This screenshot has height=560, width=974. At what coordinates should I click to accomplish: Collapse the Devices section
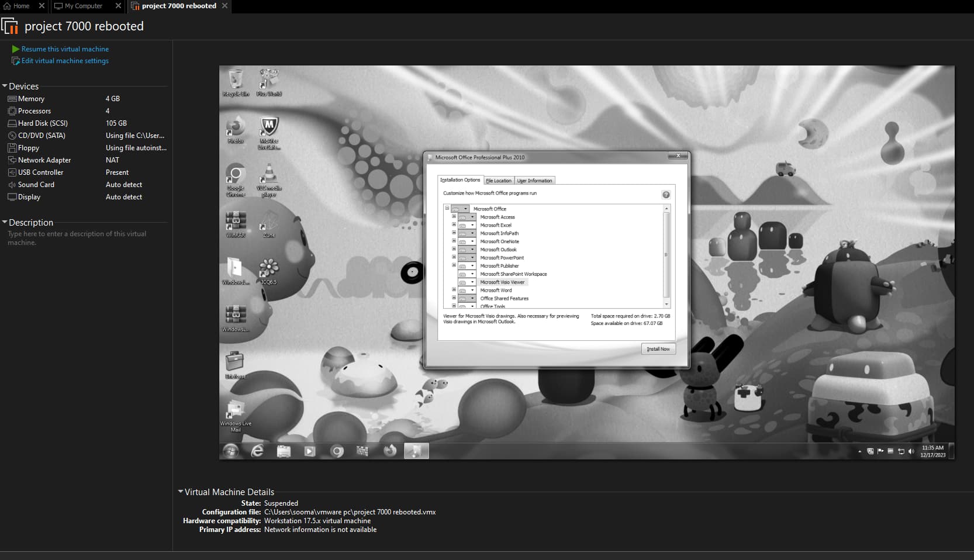[5, 86]
